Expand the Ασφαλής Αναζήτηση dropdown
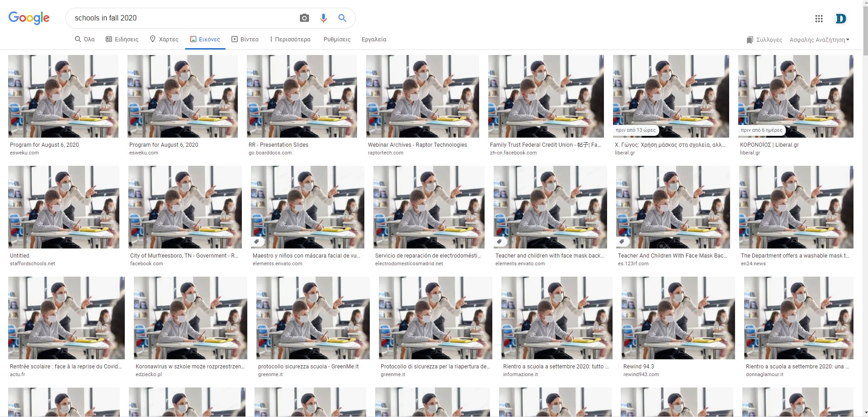This screenshot has height=417, width=868. click(819, 40)
